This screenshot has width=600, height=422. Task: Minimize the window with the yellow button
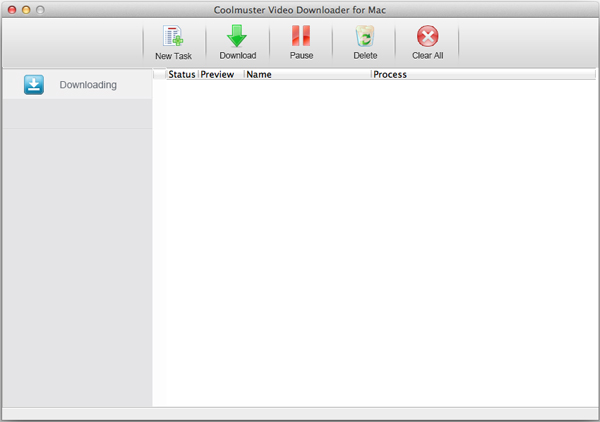[x=26, y=10]
